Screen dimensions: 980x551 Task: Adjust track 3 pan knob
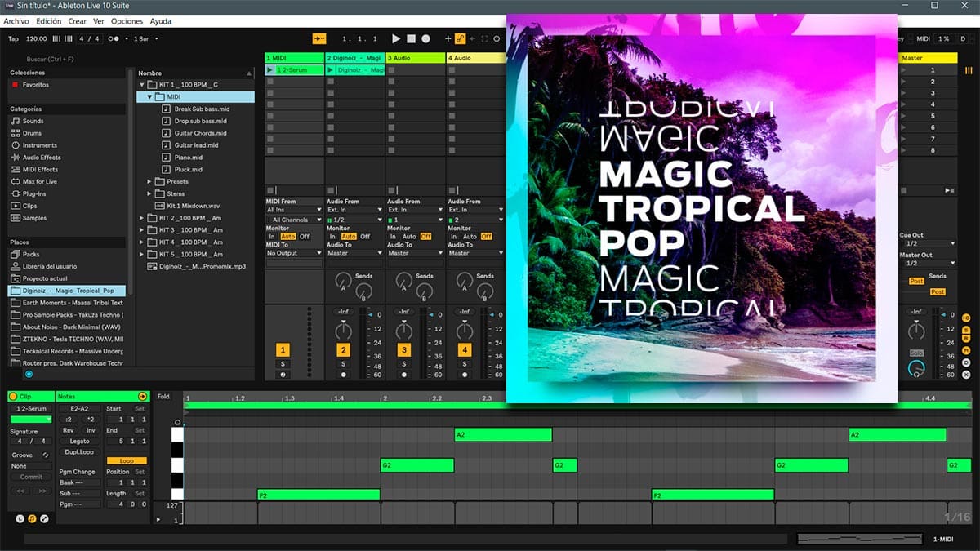[x=403, y=331]
